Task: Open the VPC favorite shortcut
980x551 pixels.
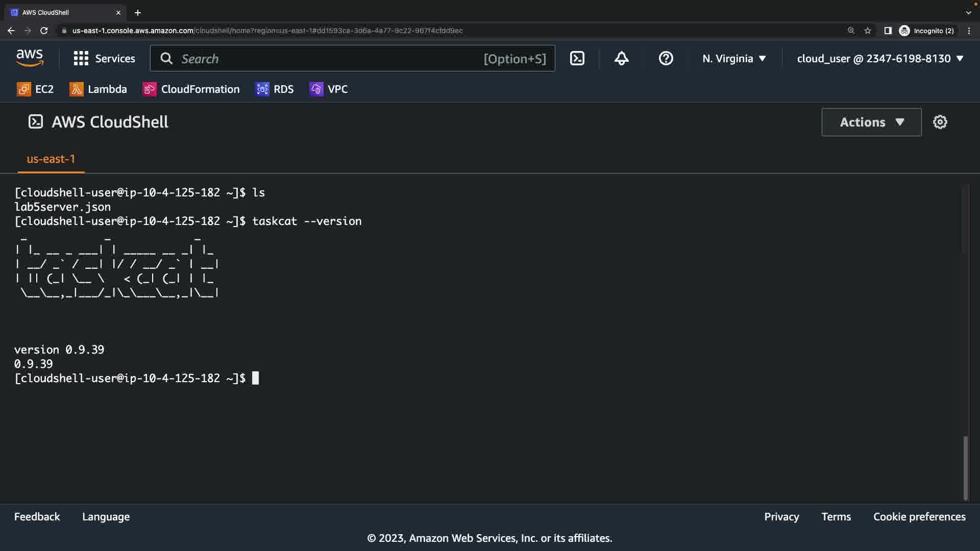Action: pyautogui.click(x=329, y=89)
